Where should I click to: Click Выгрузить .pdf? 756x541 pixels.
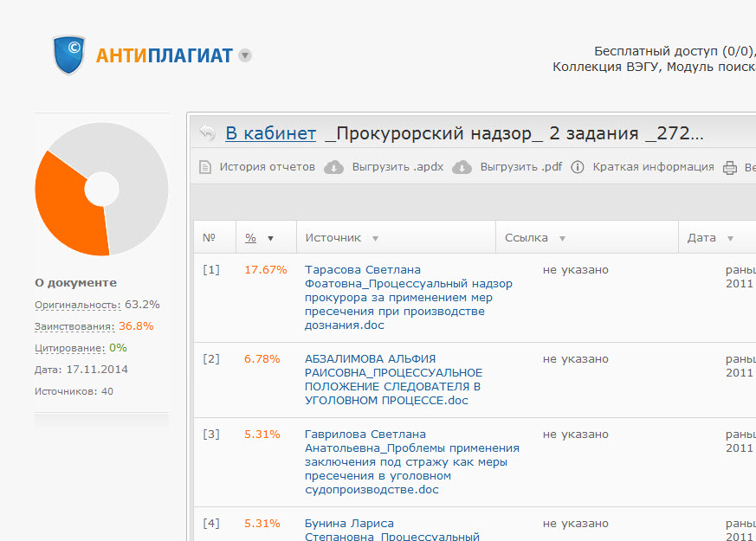point(521,167)
